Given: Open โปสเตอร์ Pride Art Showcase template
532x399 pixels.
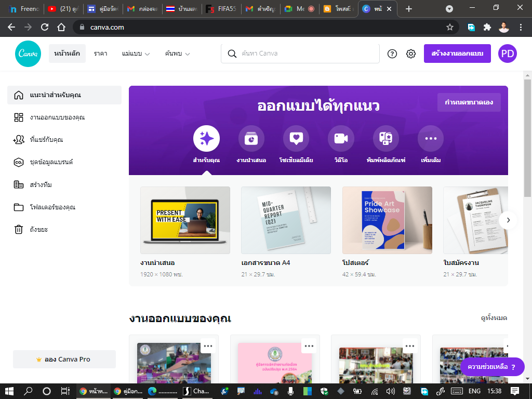Looking at the screenshot, I should [387, 220].
